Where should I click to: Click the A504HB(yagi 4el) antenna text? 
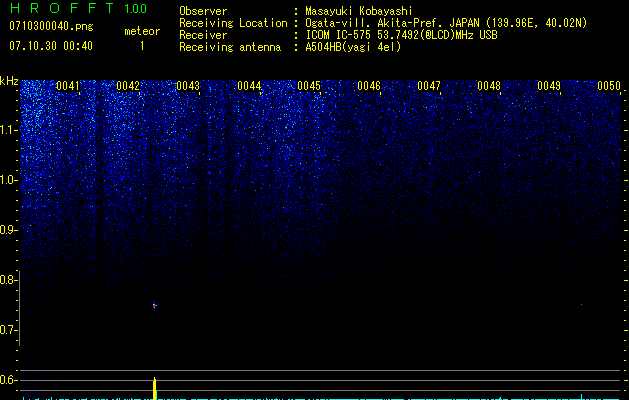(x=353, y=47)
